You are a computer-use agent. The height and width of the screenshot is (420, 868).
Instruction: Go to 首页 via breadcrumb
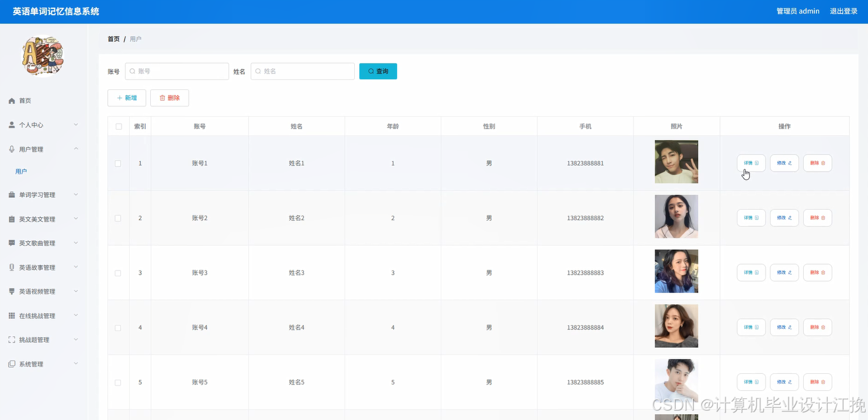click(x=113, y=39)
